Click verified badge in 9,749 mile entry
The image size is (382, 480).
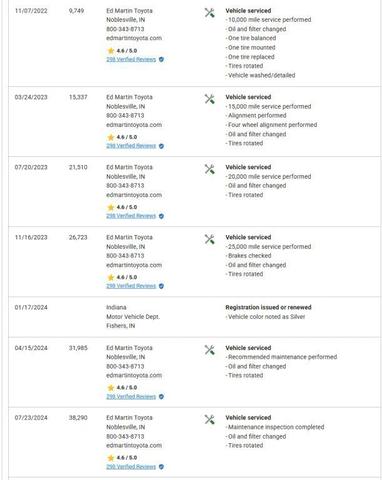tap(161, 59)
